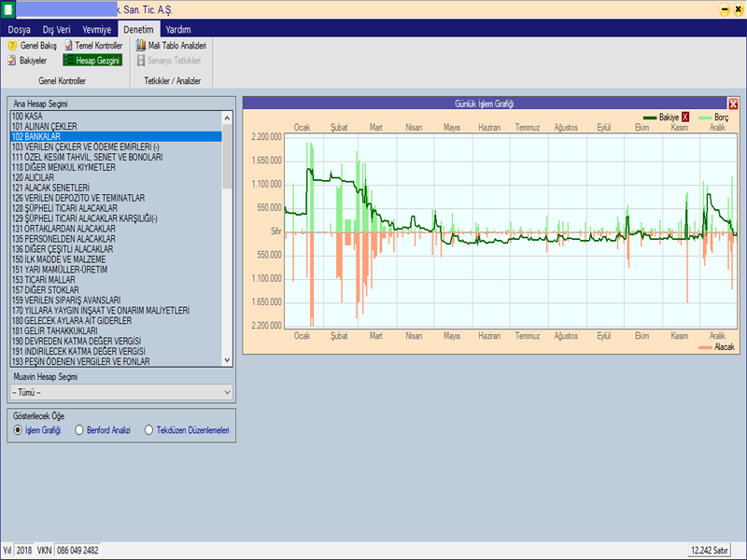Select 129 ŞÜPHELİ TİCARİ ALACAKLAR KARŞILIĞI(-)

116,218
